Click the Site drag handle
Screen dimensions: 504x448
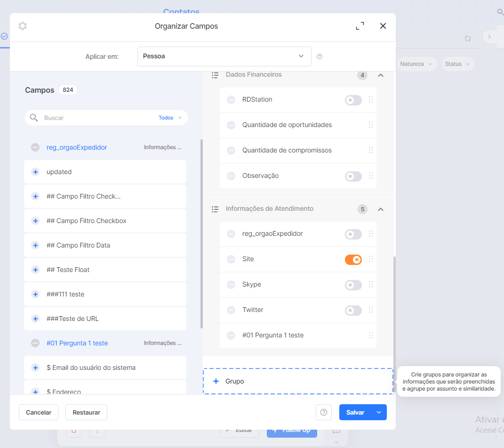371,259
